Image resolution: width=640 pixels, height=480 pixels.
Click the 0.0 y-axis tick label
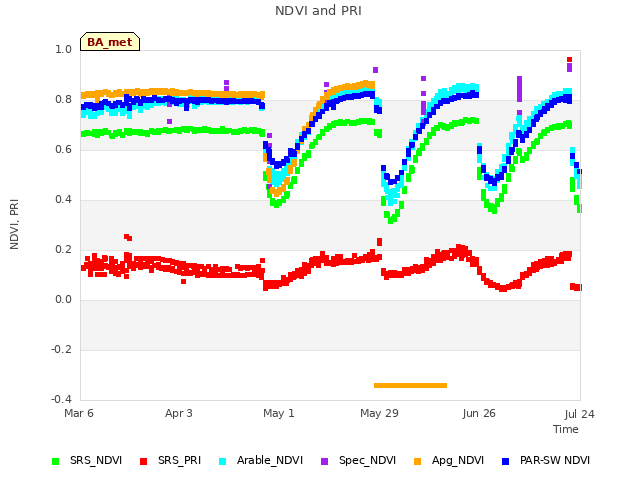tap(63, 300)
